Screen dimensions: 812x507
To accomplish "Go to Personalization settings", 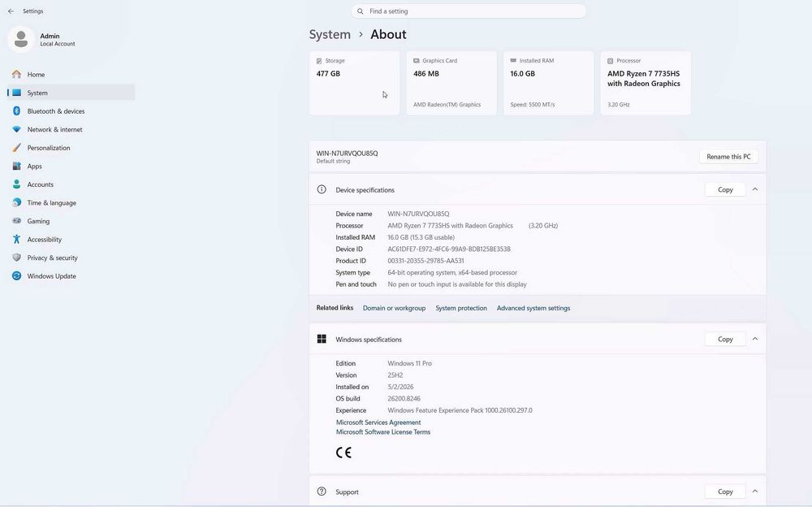I will pyautogui.click(x=71, y=148).
